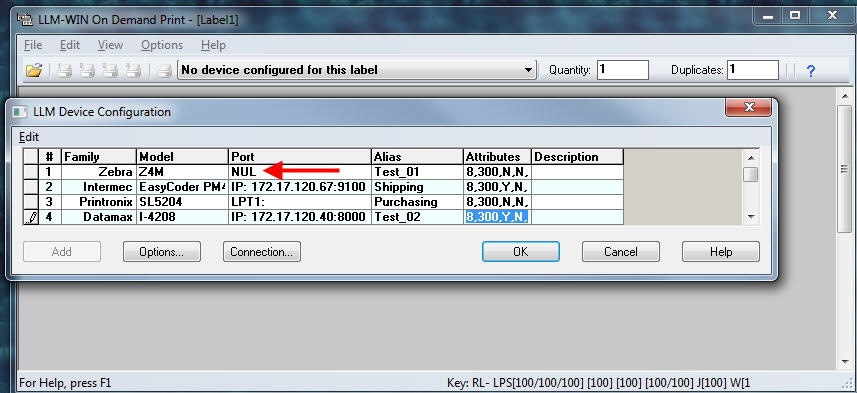Click the Key: RL- LPS status bar text
The width and height of the screenshot is (857, 393).
pos(598,383)
